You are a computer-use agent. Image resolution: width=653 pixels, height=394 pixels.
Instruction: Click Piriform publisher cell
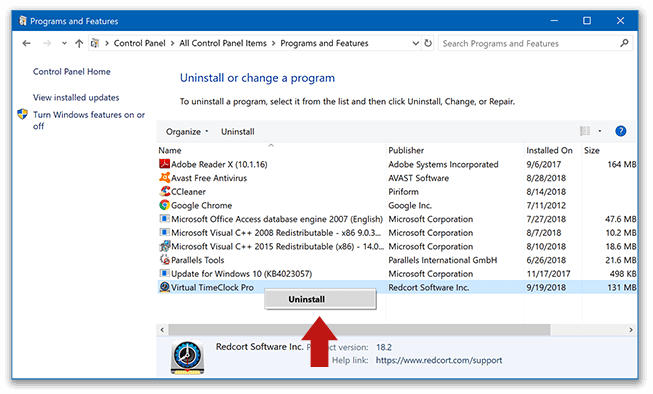point(403,192)
